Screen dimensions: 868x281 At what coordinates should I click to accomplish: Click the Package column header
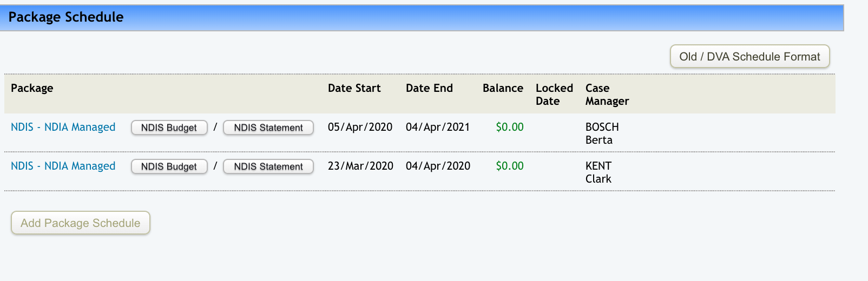32,88
